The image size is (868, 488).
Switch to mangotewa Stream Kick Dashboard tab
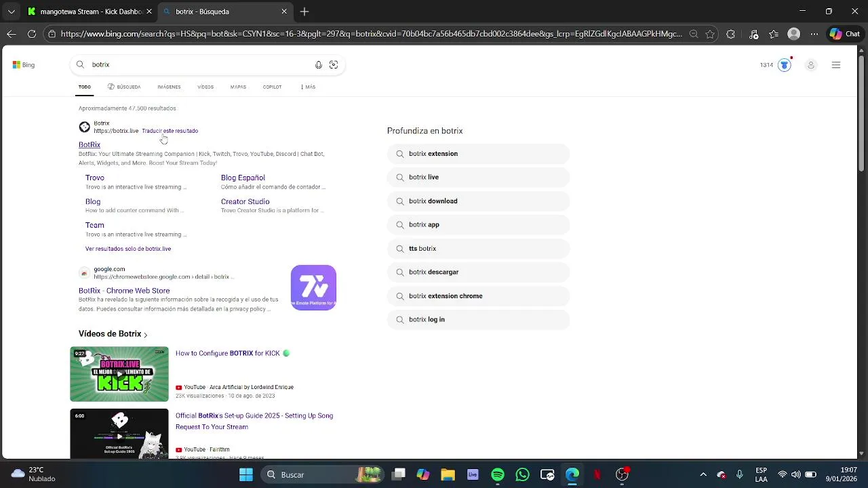click(89, 12)
